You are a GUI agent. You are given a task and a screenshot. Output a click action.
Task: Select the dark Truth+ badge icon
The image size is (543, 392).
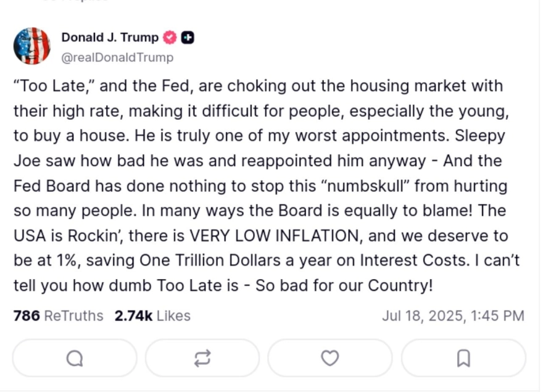pos(188,37)
